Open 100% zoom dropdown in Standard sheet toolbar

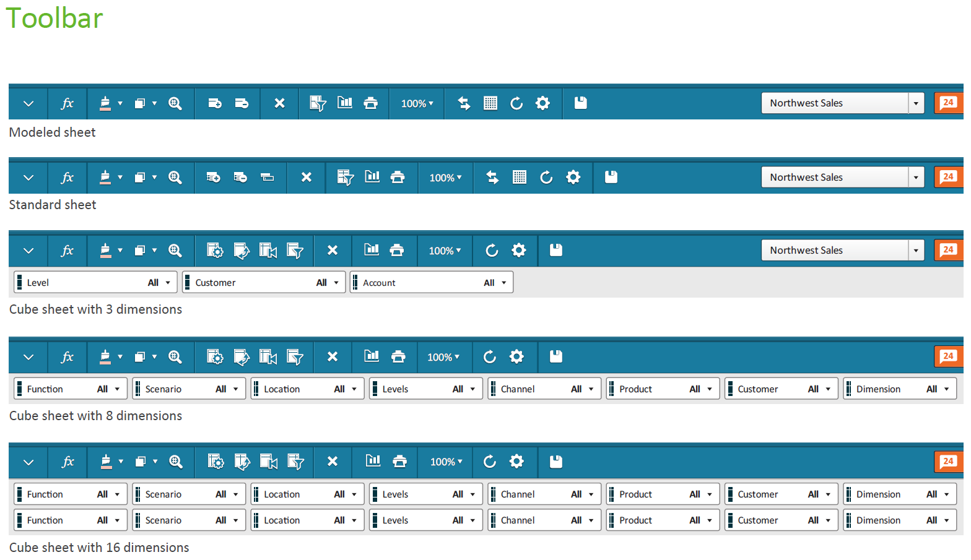click(446, 178)
